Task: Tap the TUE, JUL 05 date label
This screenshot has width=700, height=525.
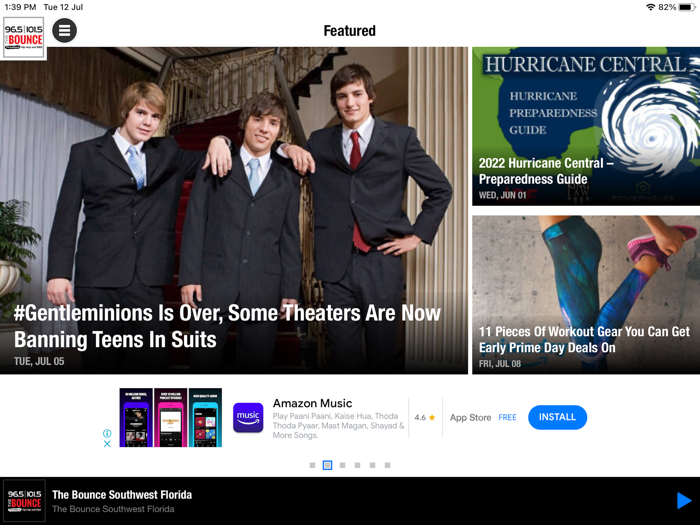Action: coord(39,361)
